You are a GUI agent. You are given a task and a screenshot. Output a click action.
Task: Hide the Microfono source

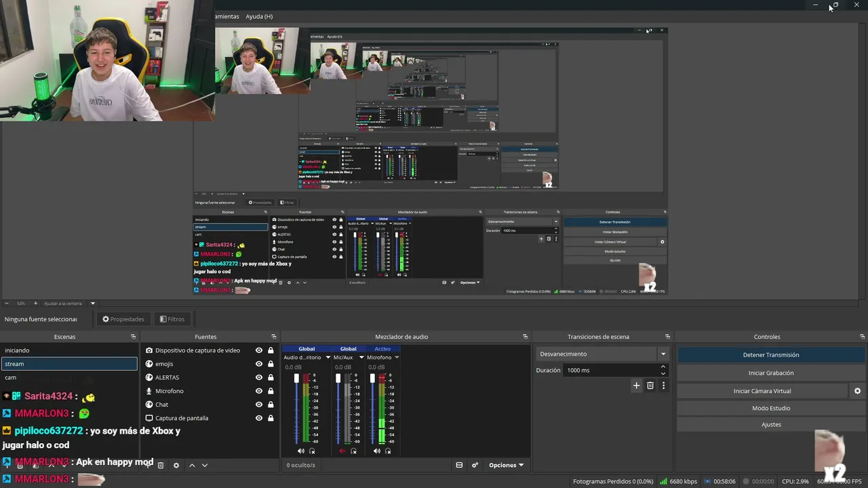tap(258, 391)
